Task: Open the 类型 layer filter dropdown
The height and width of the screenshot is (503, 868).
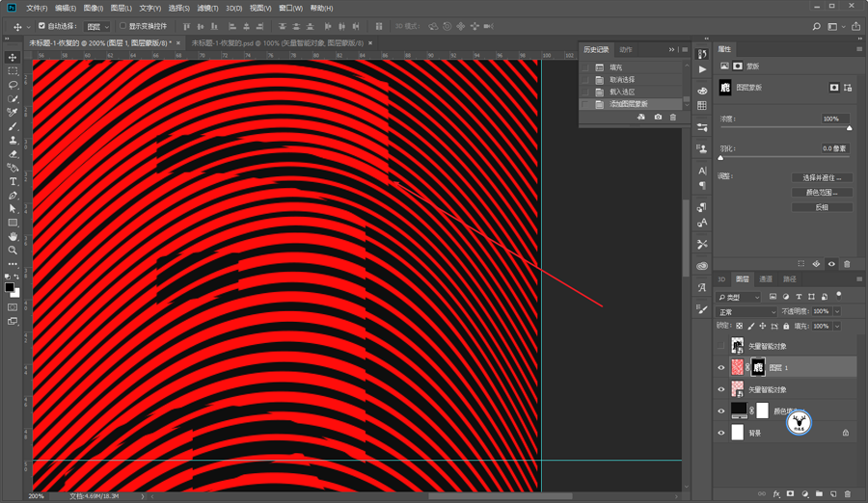Action: click(739, 297)
